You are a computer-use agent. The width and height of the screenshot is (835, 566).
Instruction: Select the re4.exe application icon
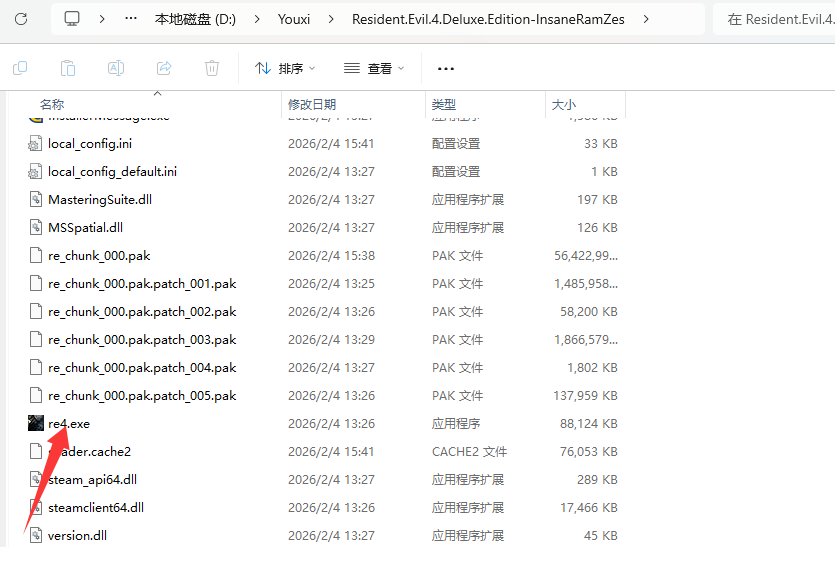[36, 423]
